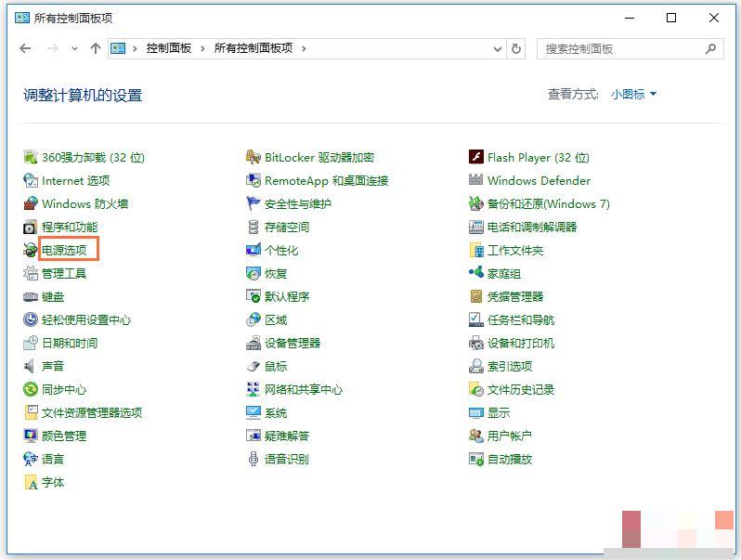Open the BitLocker 驱动器加密 icon
741x560 pixels.
click(253, 157)
